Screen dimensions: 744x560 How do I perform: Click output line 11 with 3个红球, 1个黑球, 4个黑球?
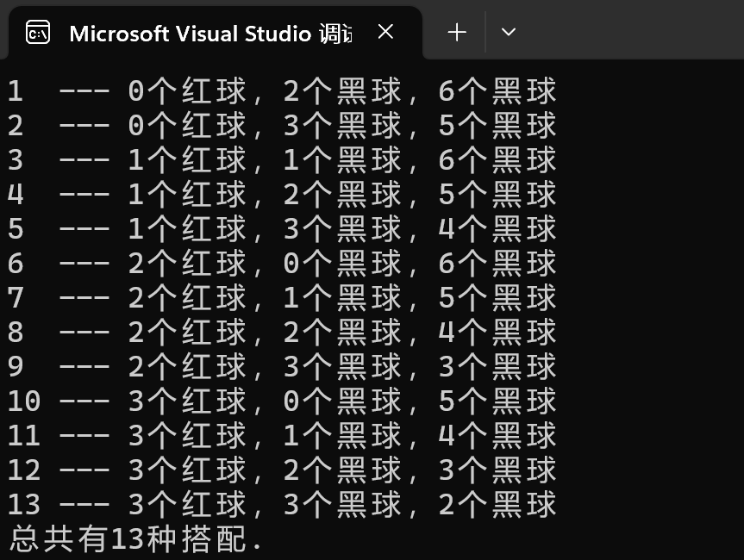[x=282, y=435]
